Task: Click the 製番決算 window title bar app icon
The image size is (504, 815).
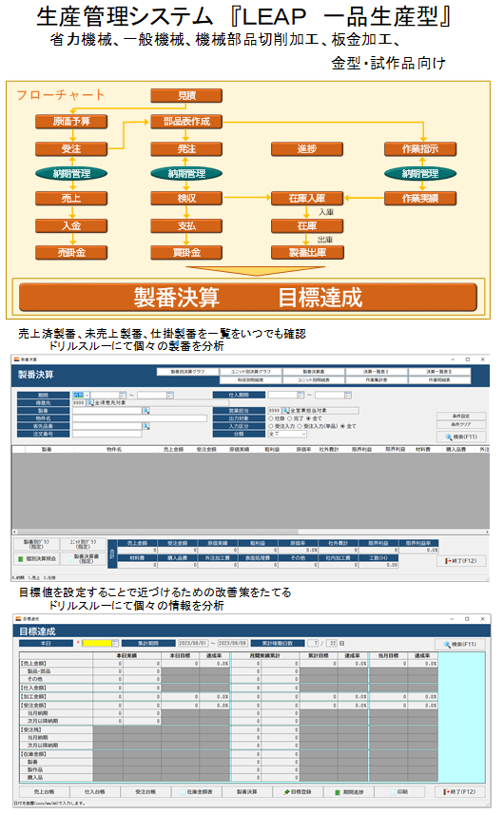Action: (16, 359)
